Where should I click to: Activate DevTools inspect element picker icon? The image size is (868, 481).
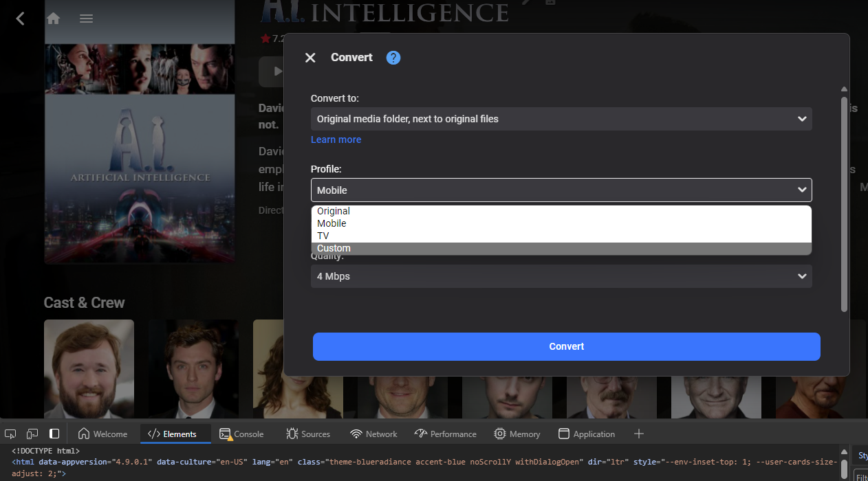point(10,434)
